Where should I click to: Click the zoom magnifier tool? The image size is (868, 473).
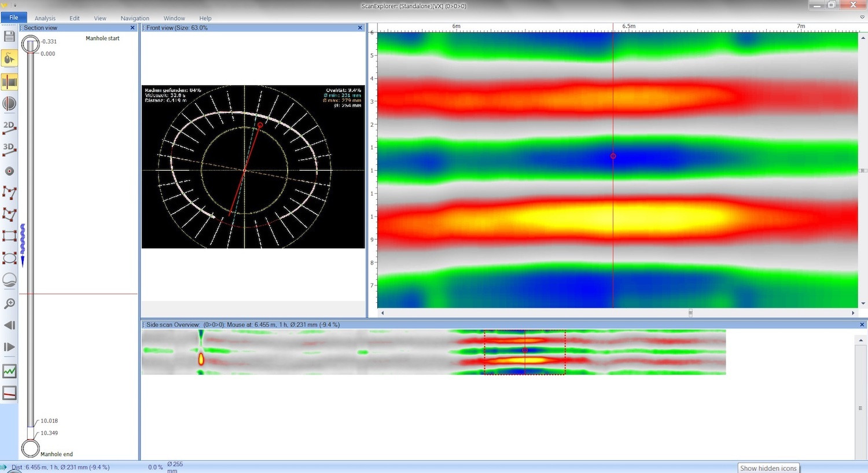click(x=9, y=303)
